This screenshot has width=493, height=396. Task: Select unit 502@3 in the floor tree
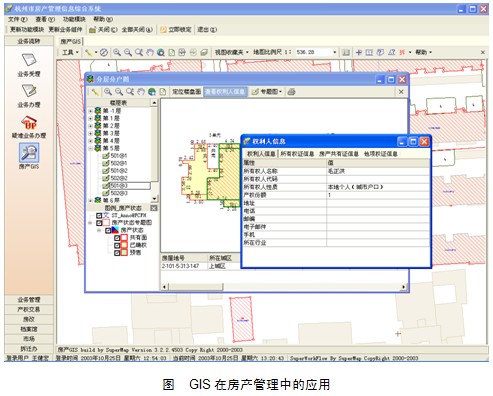(119, 193)
